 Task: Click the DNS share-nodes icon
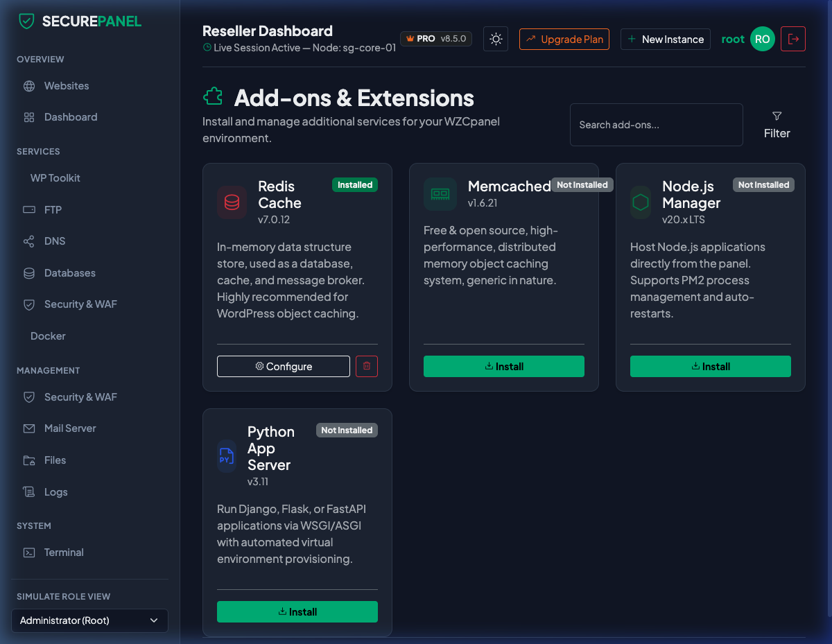(29, 241)
